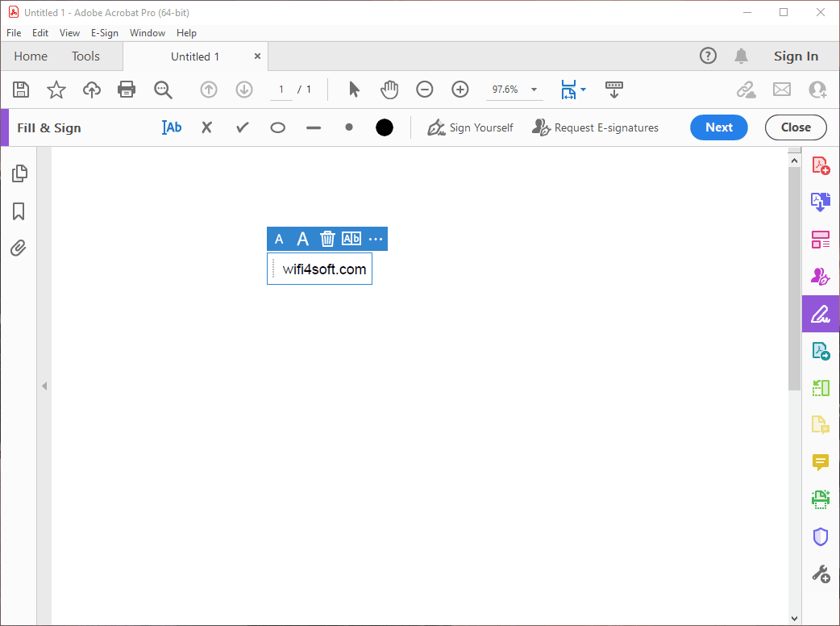Viewport: 840px width, 626px height.
Task: Select the Crossmark tool
Action: point(206,127)
